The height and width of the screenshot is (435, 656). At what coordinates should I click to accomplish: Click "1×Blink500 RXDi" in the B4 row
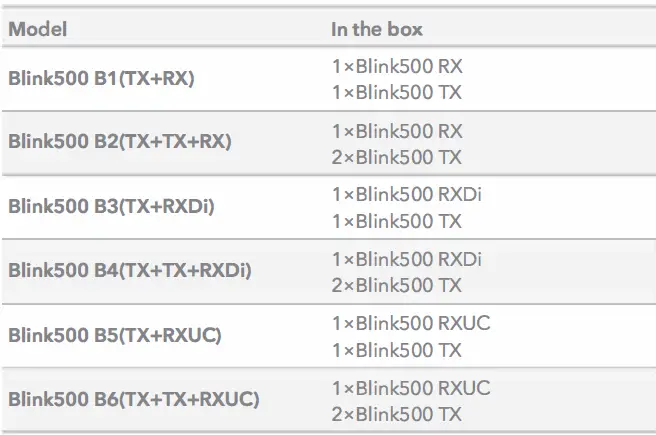pyautogui.click(x=406, y=259)
